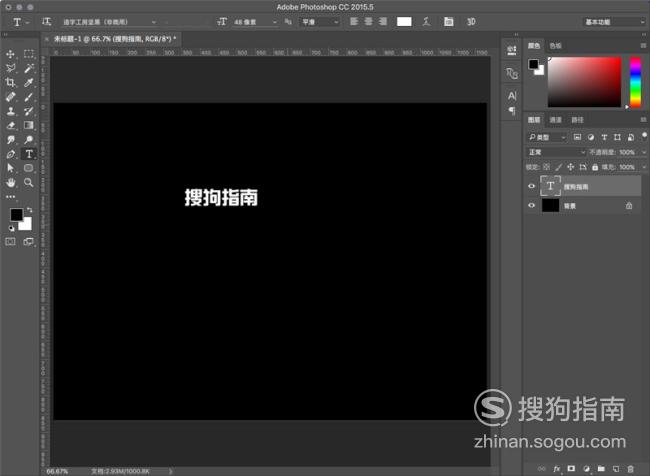
Task: Open the layer filter type dropdown
Action: (547, 137)
